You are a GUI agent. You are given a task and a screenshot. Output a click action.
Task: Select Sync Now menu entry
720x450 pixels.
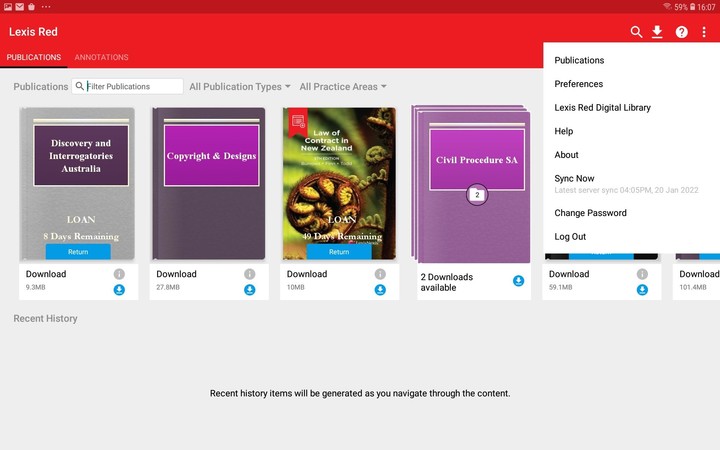(574, 178)
